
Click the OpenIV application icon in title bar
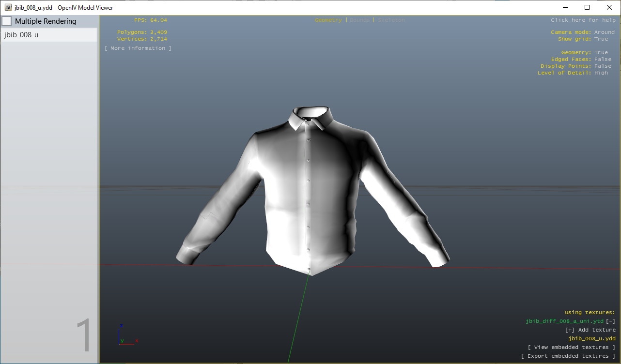tap(7, 7)
